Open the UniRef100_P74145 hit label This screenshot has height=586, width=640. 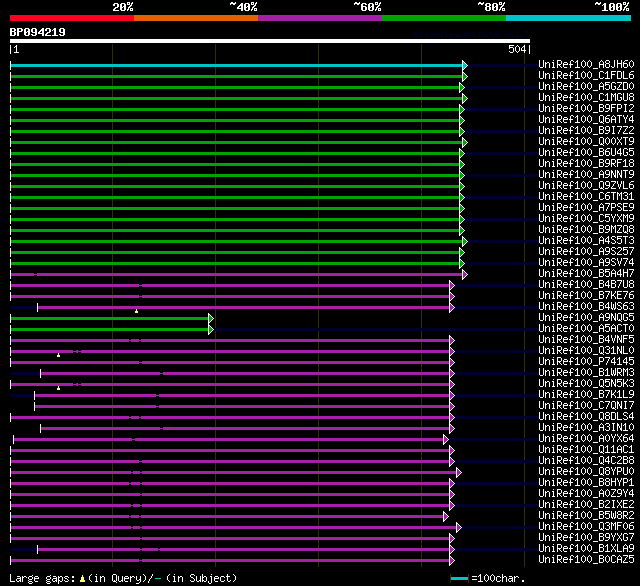pos(585,362)
